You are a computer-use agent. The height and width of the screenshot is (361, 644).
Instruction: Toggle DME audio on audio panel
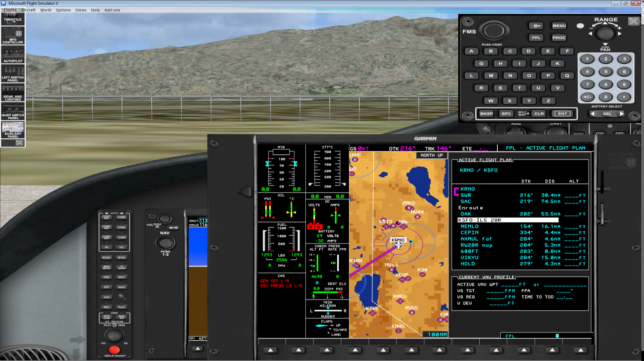107,277
